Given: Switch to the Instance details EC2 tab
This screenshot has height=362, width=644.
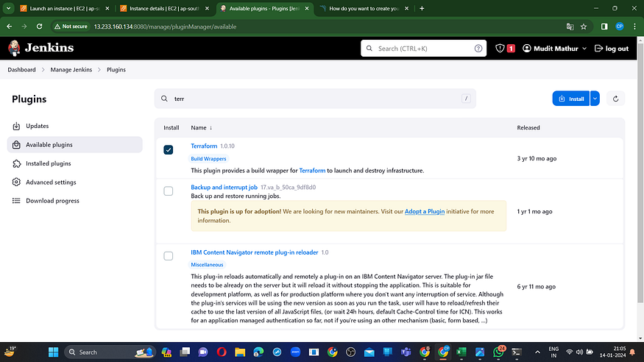Looking at the screenshot, I should (164, 8).
